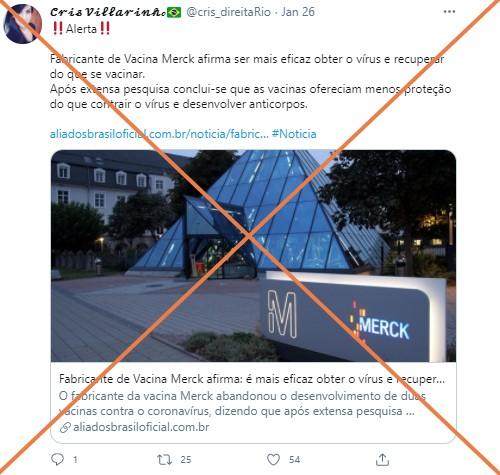
Task: Click the retweet count 25
Action: click(x=186, y=460)
